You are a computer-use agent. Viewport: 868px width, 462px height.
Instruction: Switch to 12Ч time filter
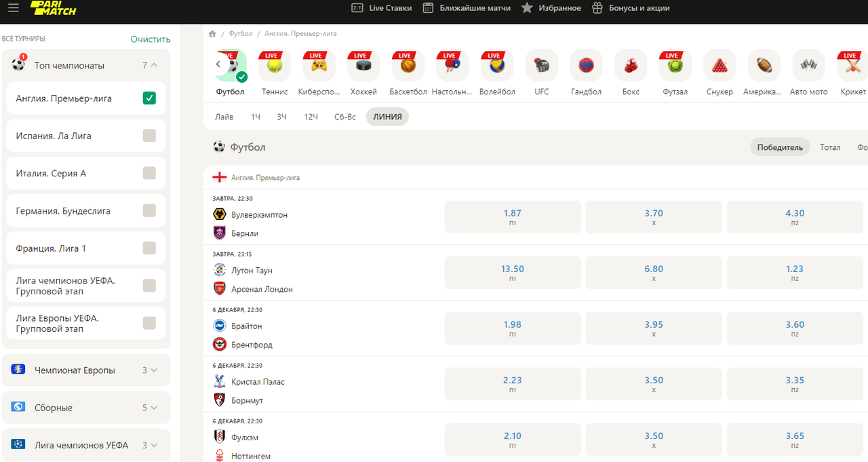[311, 117]
